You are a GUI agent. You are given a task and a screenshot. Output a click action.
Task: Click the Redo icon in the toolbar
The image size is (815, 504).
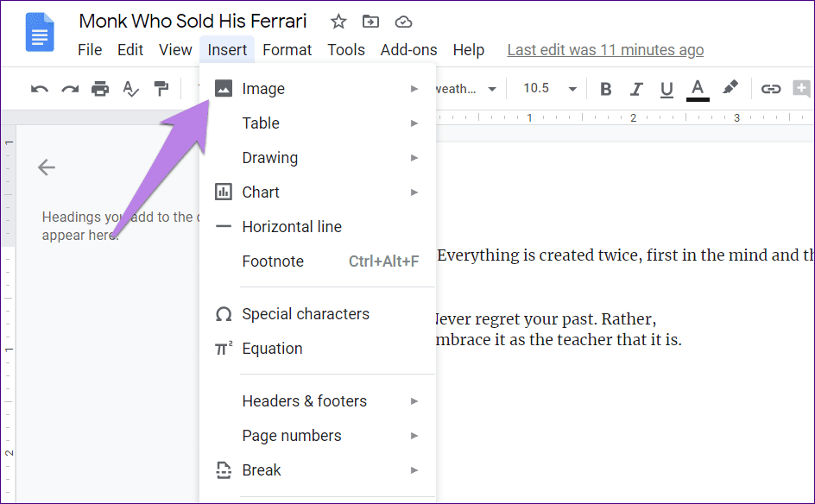tap(69, 88)
